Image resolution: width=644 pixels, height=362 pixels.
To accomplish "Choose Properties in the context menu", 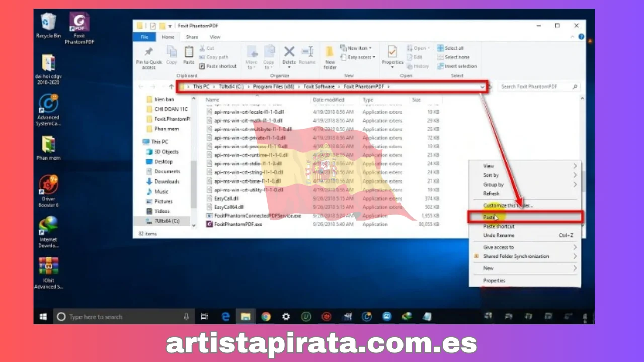I will (x=525, y=281).
